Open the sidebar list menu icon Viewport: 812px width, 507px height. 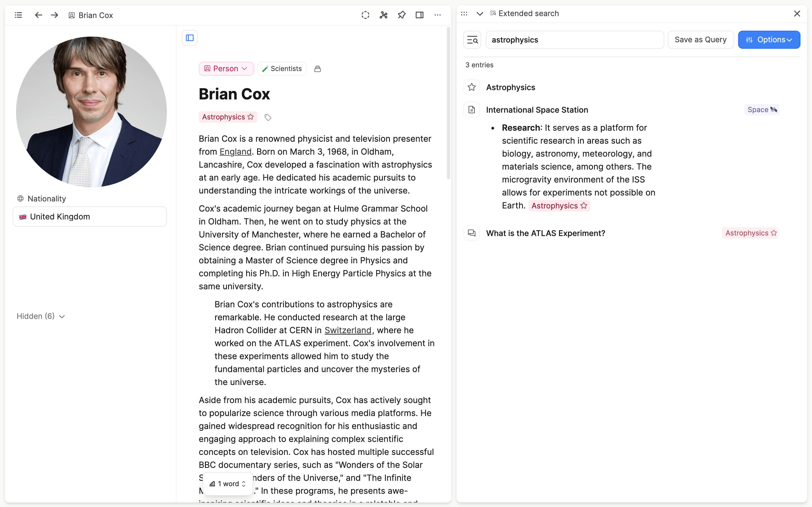[18, 15]
